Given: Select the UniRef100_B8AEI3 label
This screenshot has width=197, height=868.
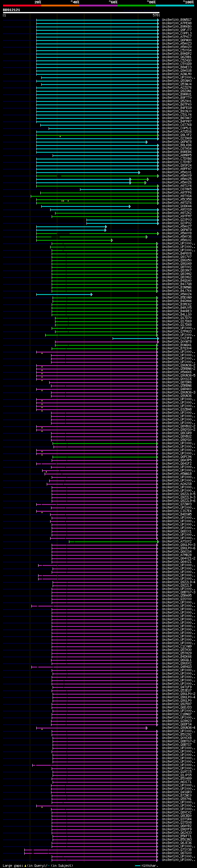Looking at the screenshot, I should click(177, 67).
